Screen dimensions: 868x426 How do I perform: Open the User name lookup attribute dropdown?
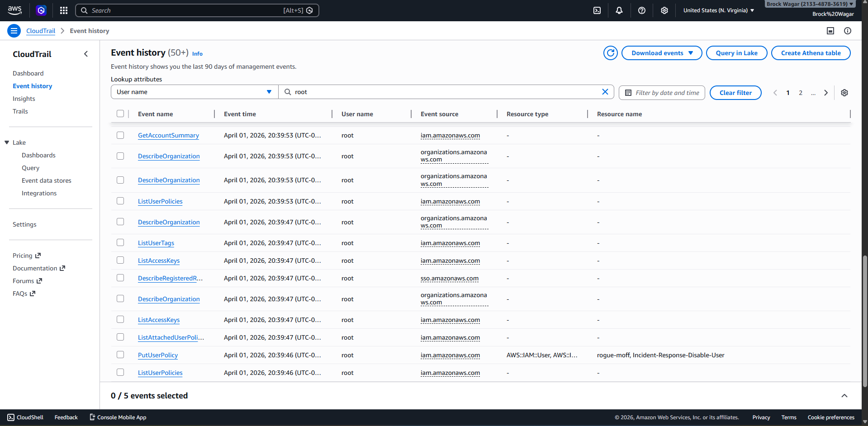194,91
